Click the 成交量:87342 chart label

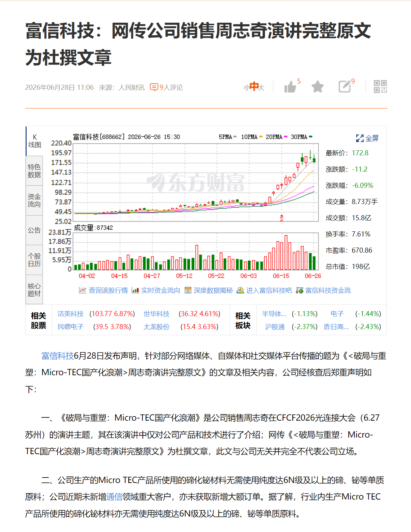[x=93, y=228]
